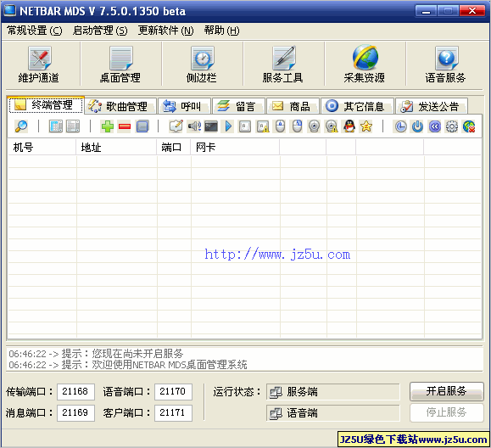The height and width of the screenshot is (448, 491).
Task: Click the keyboard key with warning icon
Action: click(263, 126)
